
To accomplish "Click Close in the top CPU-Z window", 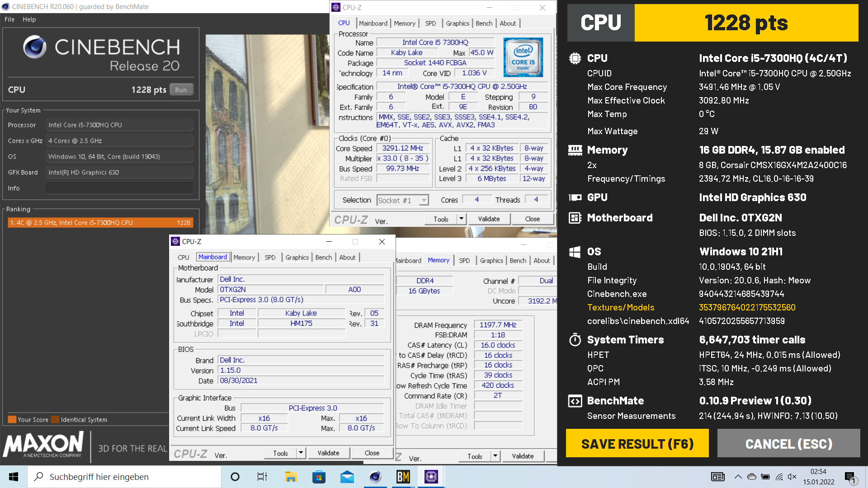I will [532, 219].
